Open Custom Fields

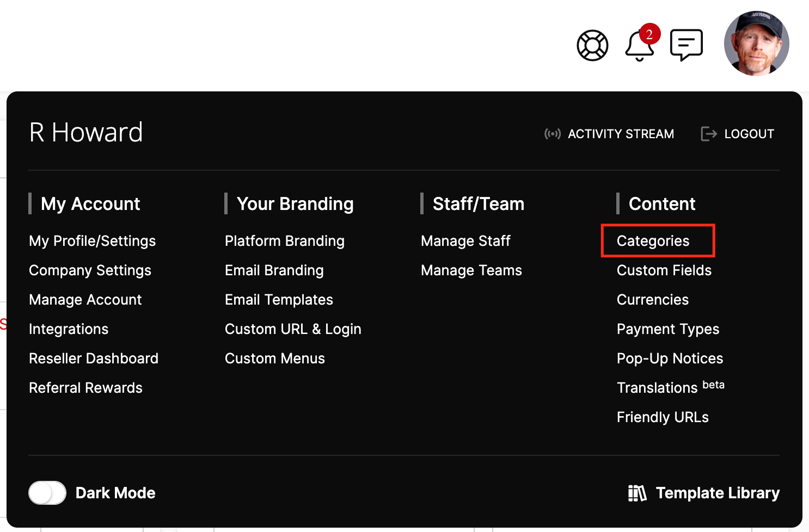[x=664, y=270]
